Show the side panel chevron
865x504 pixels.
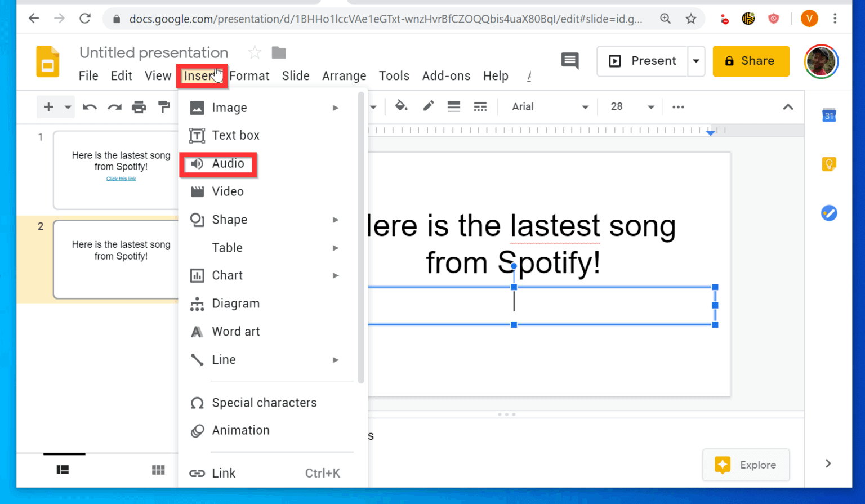828,463
